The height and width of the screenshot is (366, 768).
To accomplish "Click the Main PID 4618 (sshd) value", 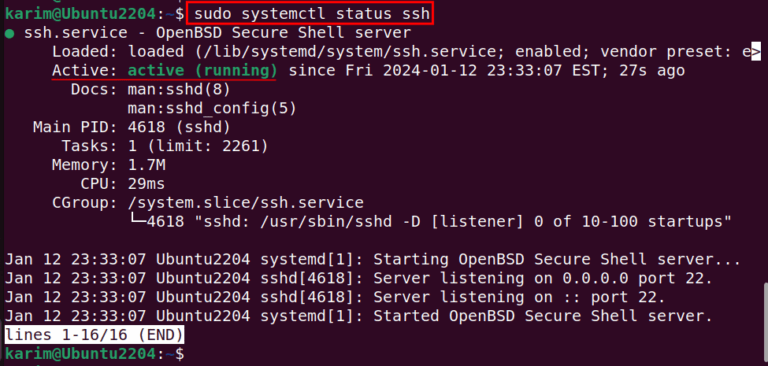I will (x=179, y=127).
